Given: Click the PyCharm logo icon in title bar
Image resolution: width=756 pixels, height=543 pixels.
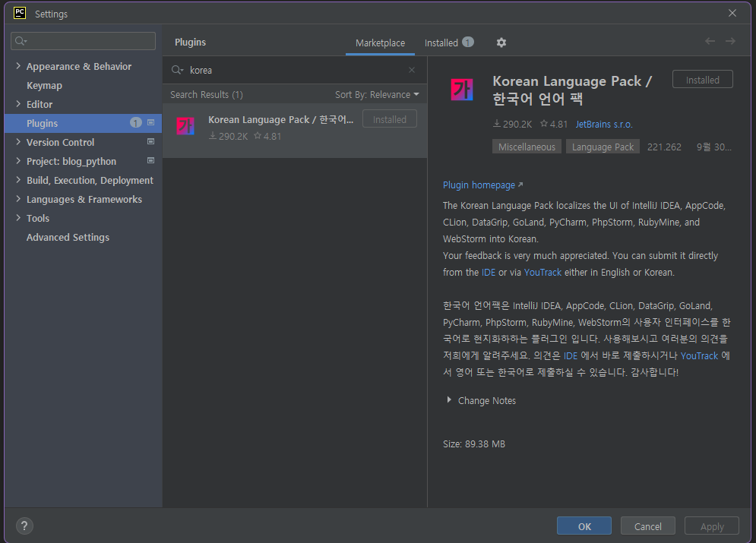Looking at the screenshot, I should click(20, 13).
